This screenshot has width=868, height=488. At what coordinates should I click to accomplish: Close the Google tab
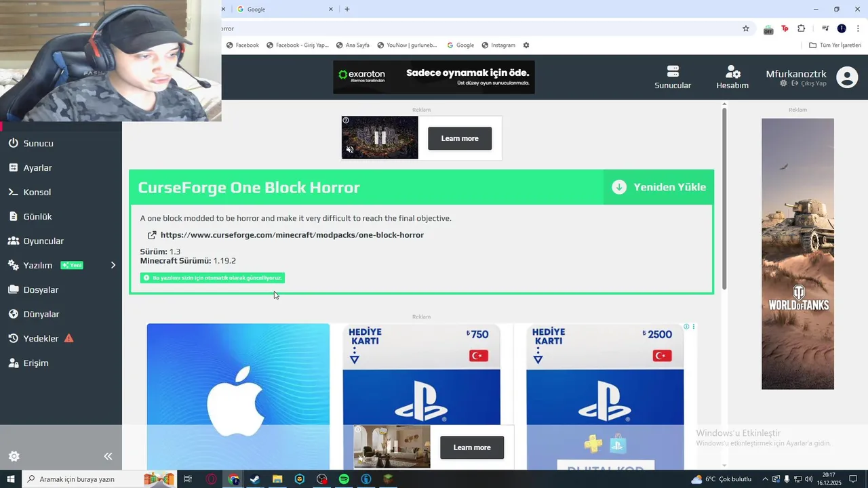tap(331, 9)
